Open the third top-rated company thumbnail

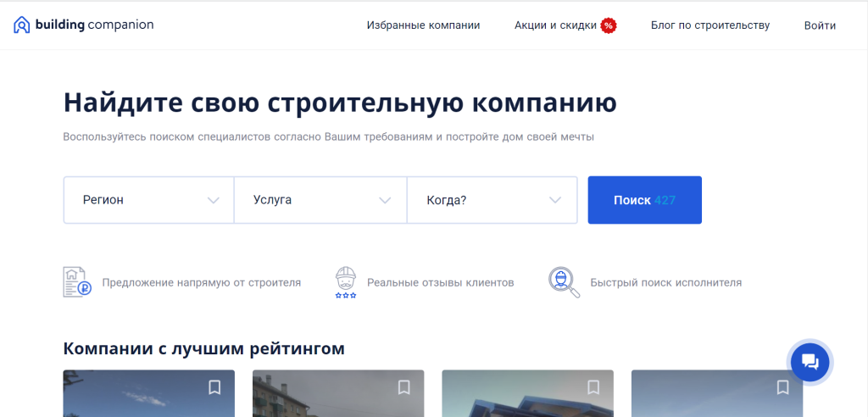(x=527, y=393)
